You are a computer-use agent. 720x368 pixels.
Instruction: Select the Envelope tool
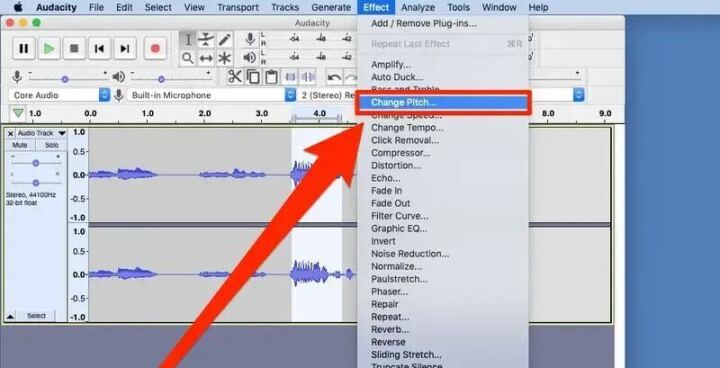click(206, 40)
